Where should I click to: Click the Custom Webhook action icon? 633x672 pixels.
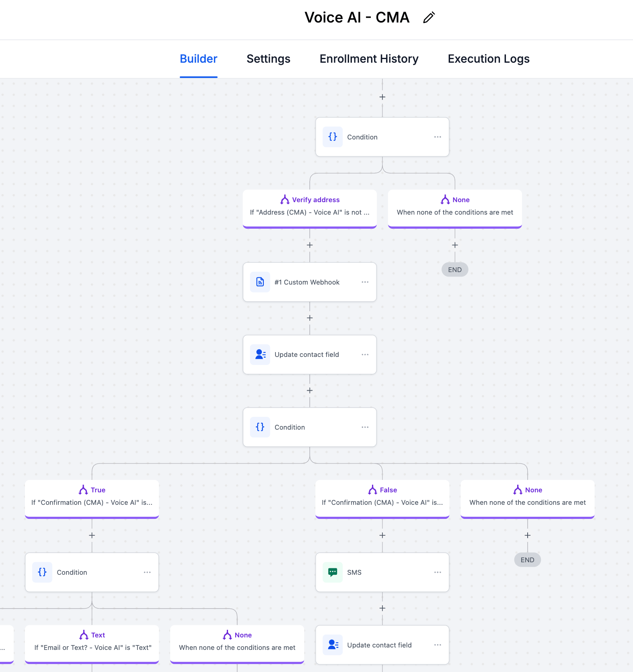260,282
